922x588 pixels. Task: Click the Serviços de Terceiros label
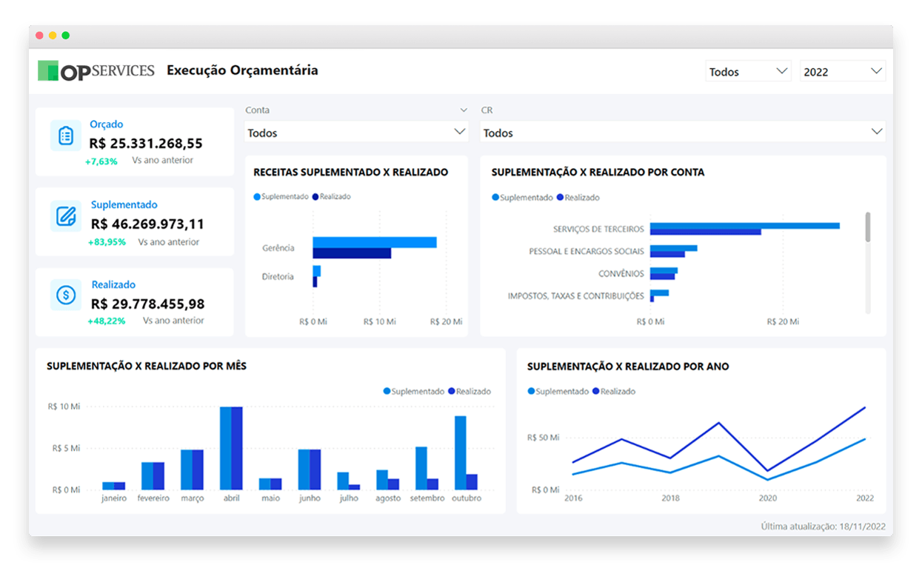click(x=598, y=229)
